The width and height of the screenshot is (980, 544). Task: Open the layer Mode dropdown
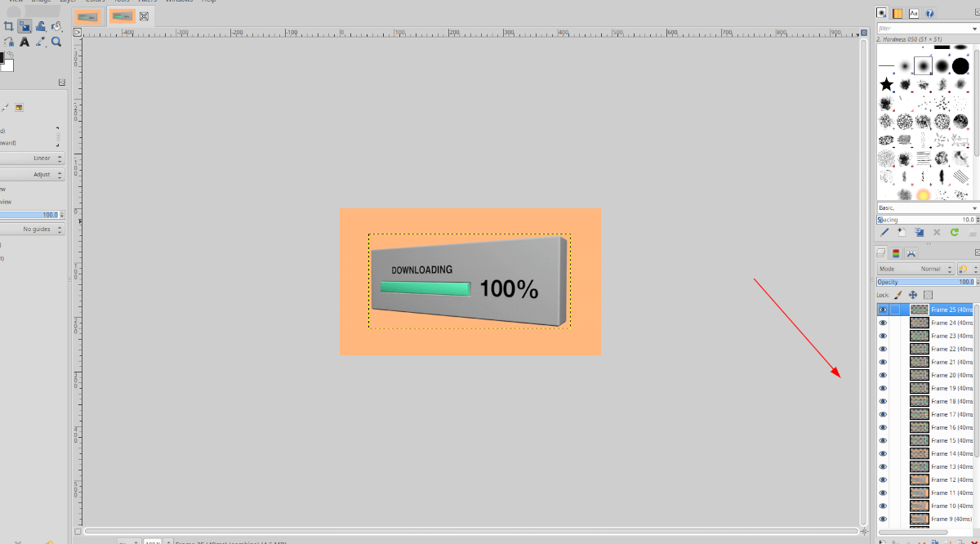[x=931, y=269]
